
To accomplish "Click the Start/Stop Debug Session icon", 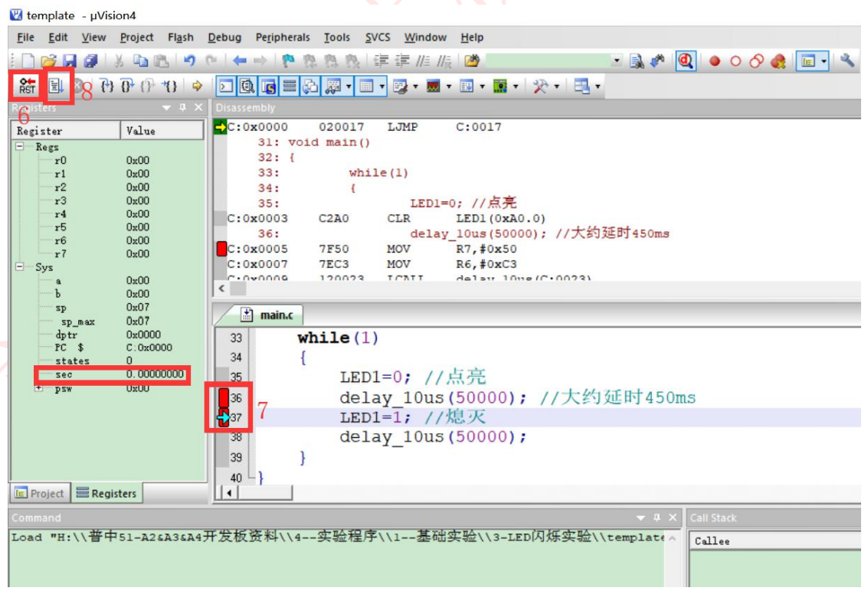I will tap(685, 61).
